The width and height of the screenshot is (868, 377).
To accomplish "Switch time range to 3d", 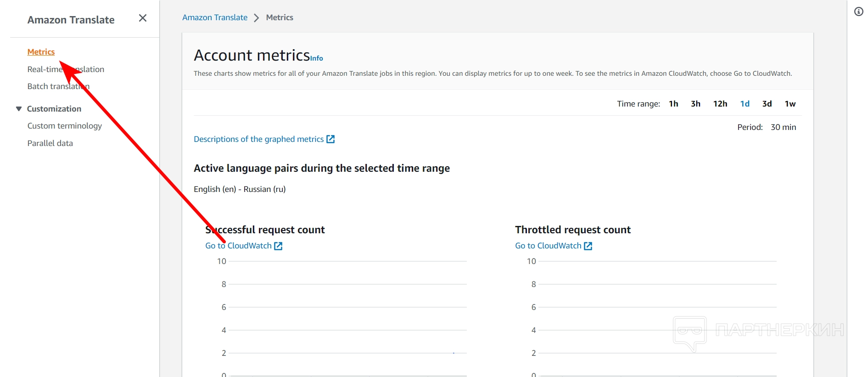I will 767,104.
